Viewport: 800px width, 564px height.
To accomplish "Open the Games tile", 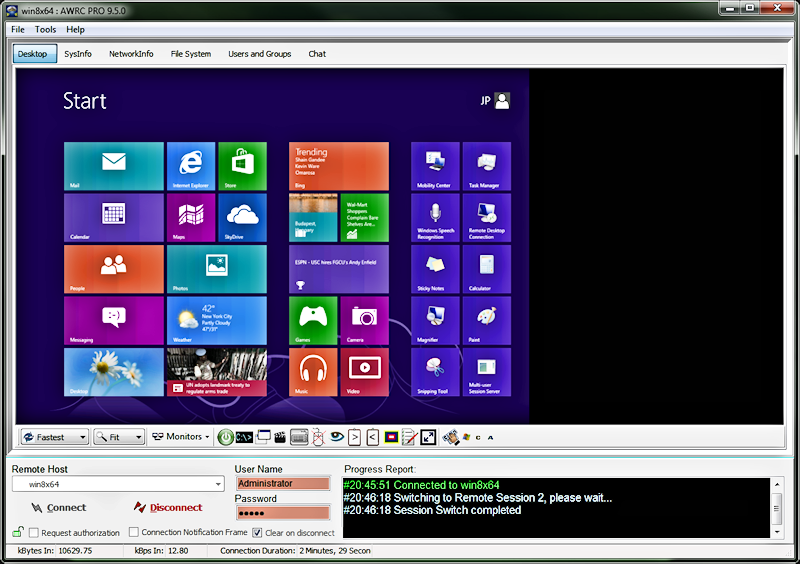I will tap(313, 321).
